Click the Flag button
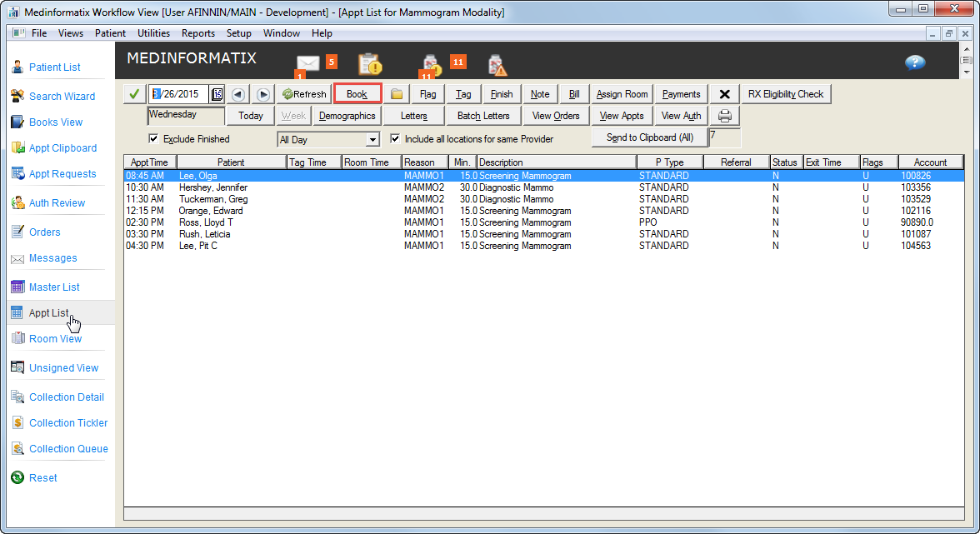 [427, 94]
